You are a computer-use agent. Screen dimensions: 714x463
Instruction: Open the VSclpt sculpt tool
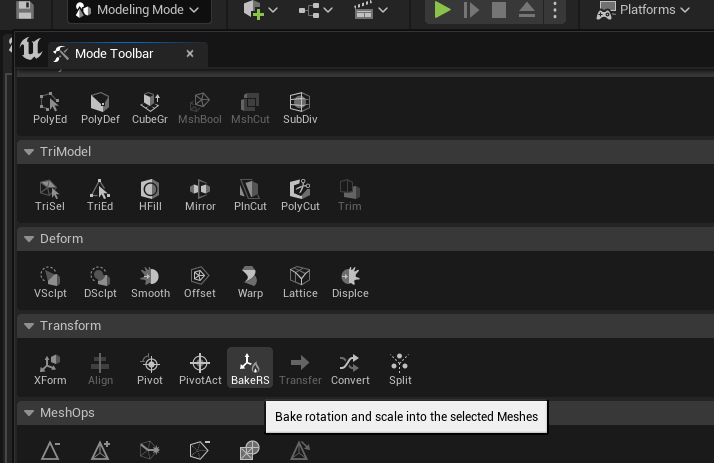pyautogui.click(x=50, y=282)
